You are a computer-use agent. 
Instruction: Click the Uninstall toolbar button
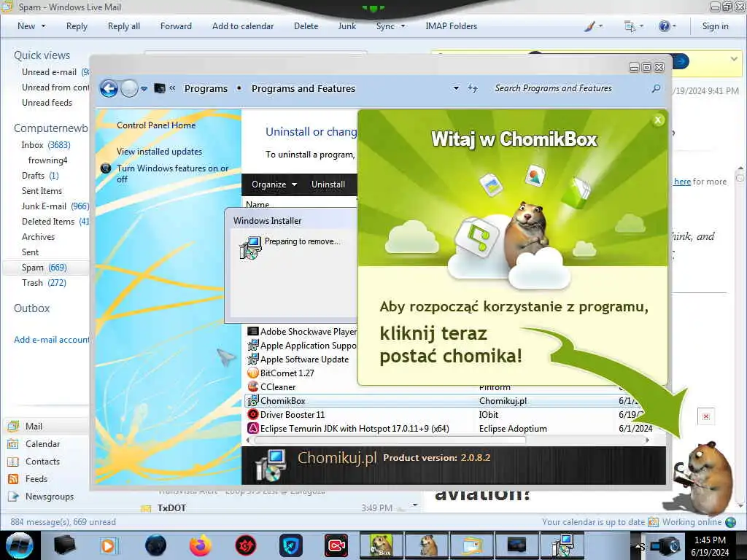click(328, 184)
